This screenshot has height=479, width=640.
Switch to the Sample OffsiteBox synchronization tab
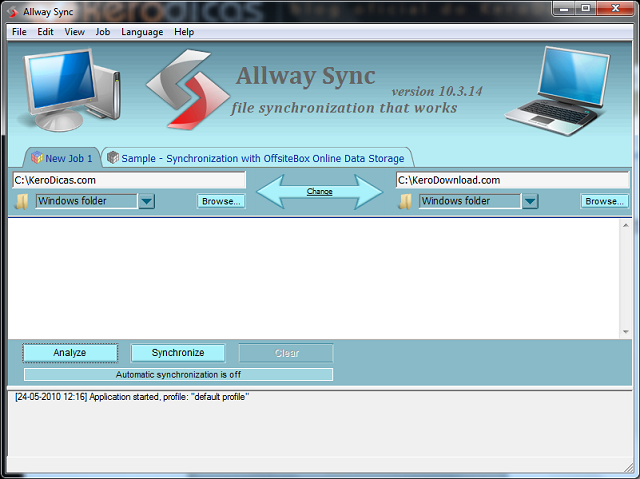258,158
